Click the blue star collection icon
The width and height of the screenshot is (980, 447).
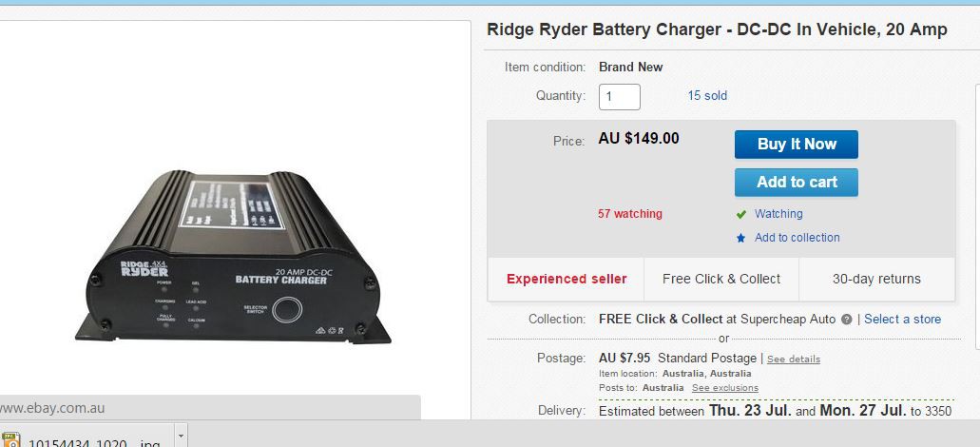click(x=741, y=238)
